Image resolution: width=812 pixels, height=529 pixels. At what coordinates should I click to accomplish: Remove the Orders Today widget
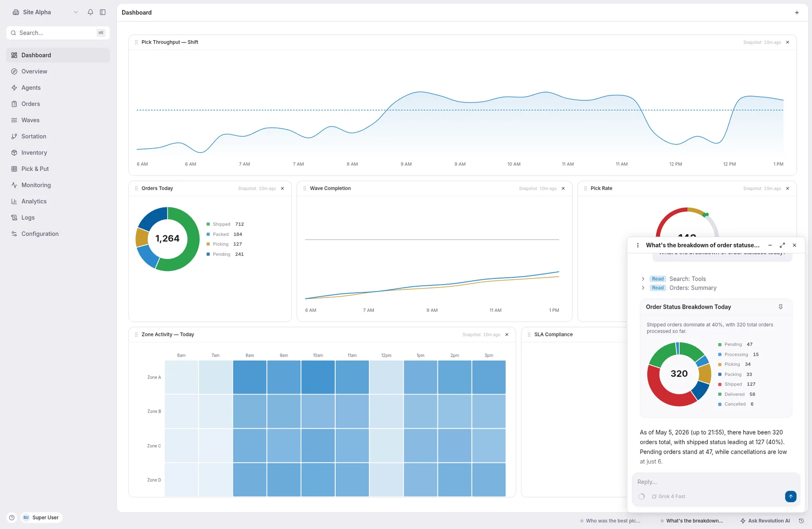[282, 189]
